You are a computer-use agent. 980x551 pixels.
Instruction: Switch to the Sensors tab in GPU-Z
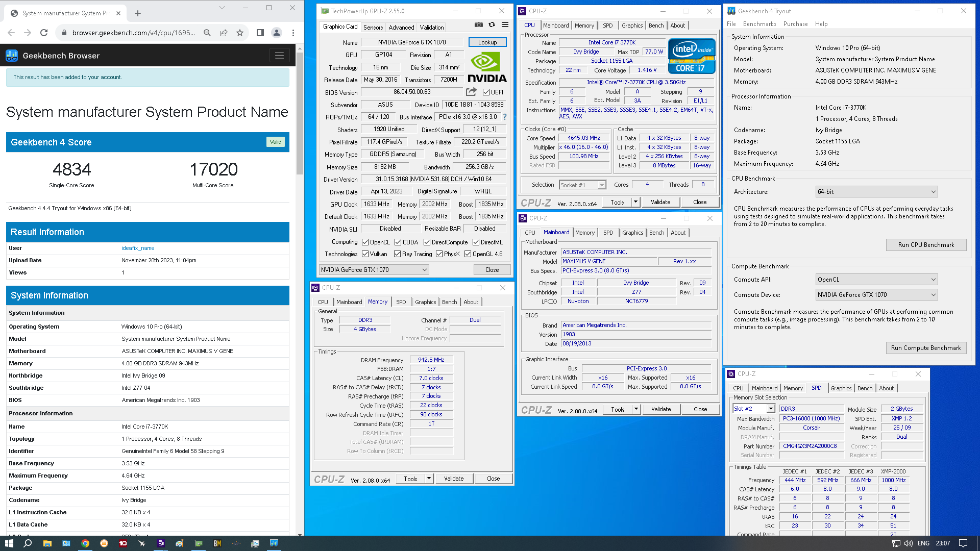pyautogui.click(x=373, y=28)
